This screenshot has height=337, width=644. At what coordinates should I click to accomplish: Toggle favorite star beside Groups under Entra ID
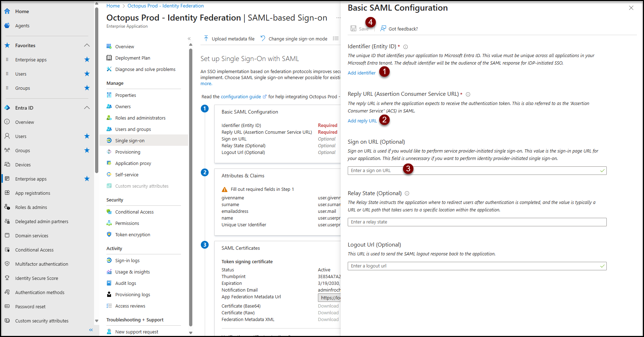87,150
